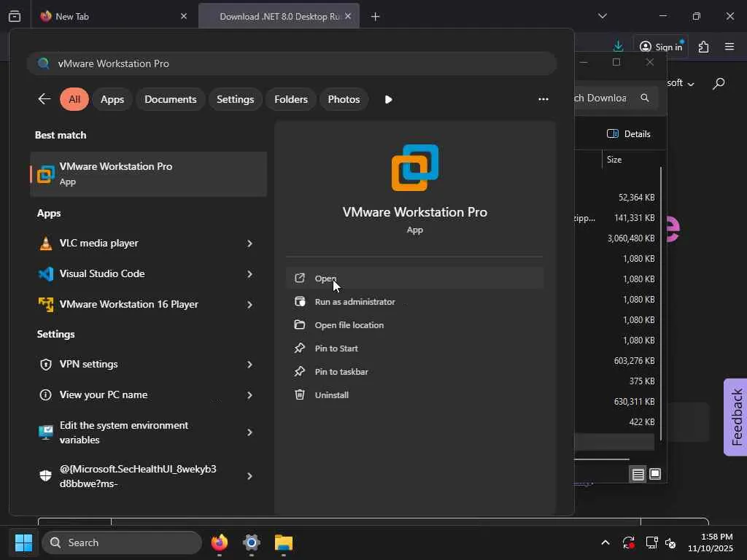Select the All filter tab
This screenshot has height=560, width=747.
[74, 99]
